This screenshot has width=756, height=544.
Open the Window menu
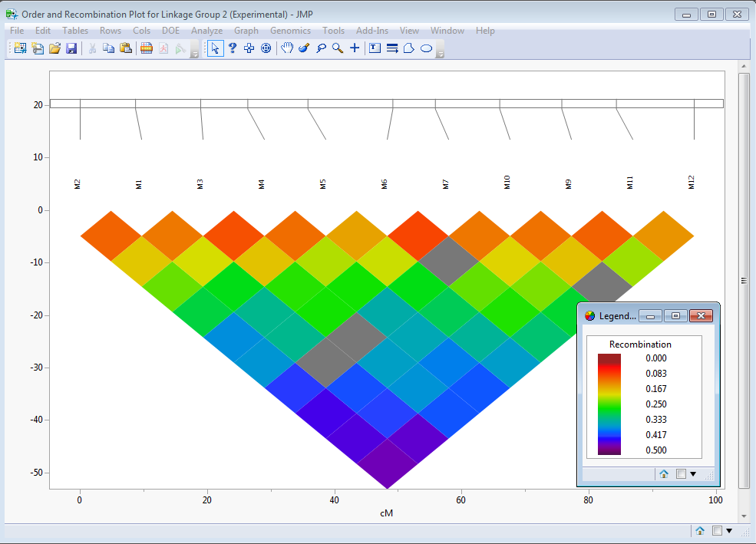point(447,31)
